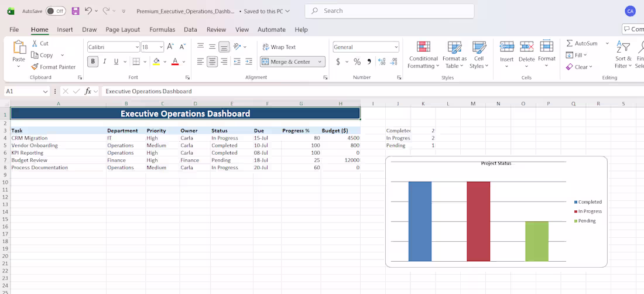Toggle Wrap Text
This screenshot has width=644, height=294.
(279, 47)
